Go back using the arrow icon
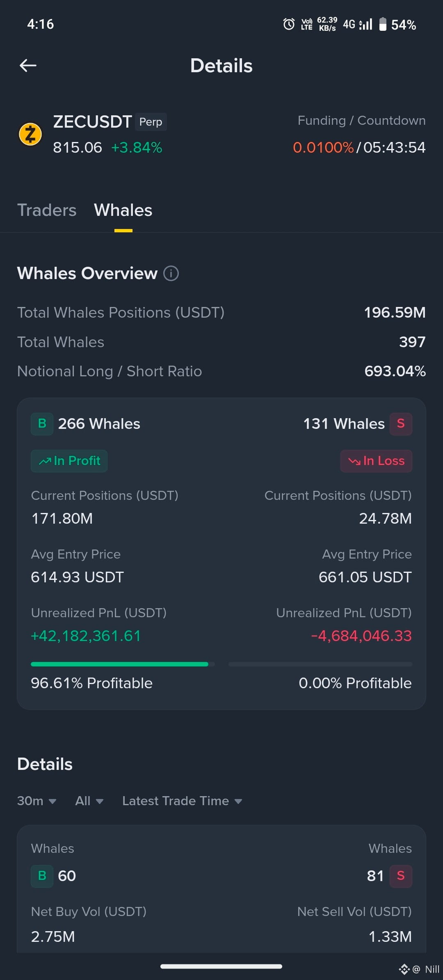The width and height of the screenshot is (443, 980). [28, 65]
